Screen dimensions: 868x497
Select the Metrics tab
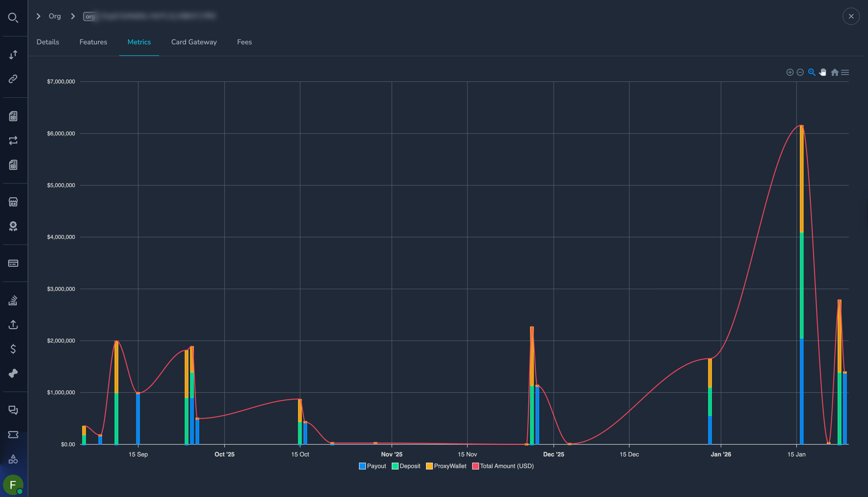(x=139, y=42)
